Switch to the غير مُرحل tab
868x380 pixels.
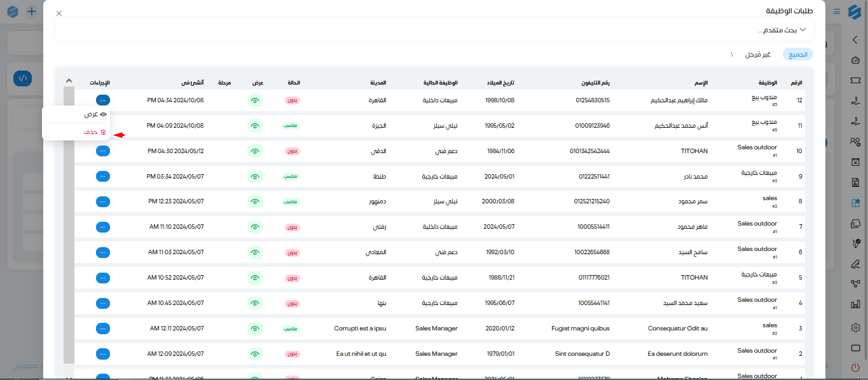pos(758,55)
